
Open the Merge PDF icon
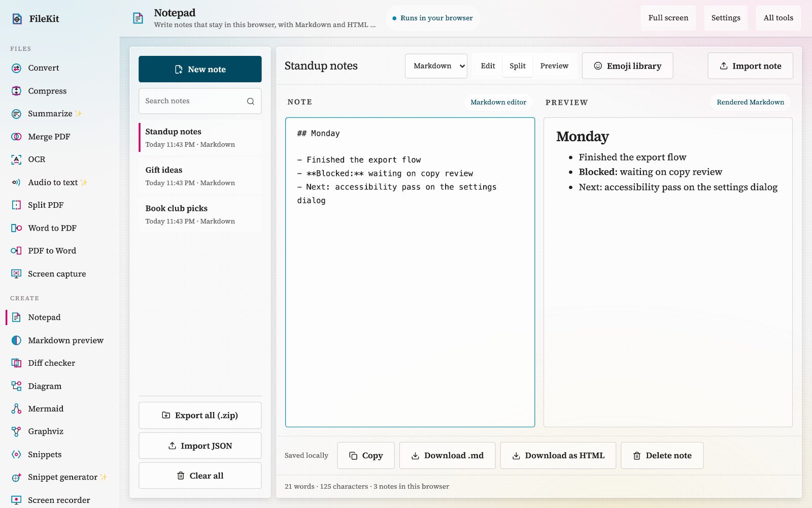tap(16, 137)
